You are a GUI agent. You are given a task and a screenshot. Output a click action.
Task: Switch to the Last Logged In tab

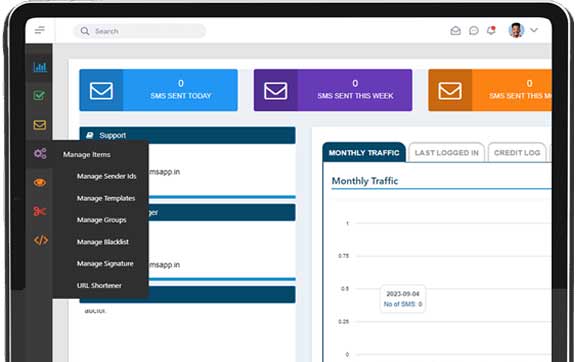(x=446, y=153)
